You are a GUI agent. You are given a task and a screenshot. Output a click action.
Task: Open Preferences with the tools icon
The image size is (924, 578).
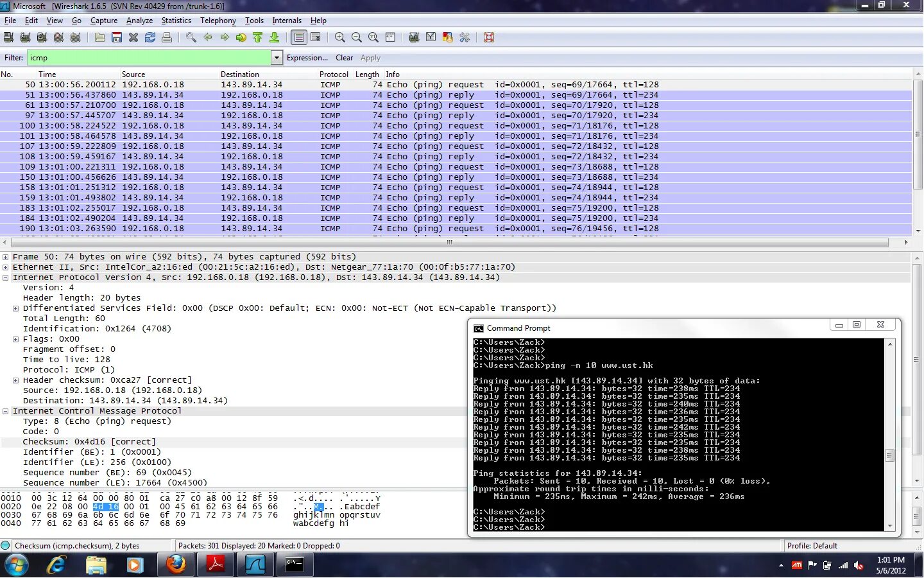pyautogui.click(x=465, y=37)
